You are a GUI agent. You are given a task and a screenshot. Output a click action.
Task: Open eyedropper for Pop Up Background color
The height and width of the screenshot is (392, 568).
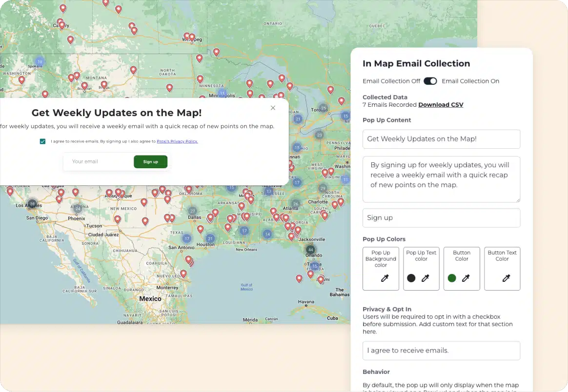pos(385,278)
